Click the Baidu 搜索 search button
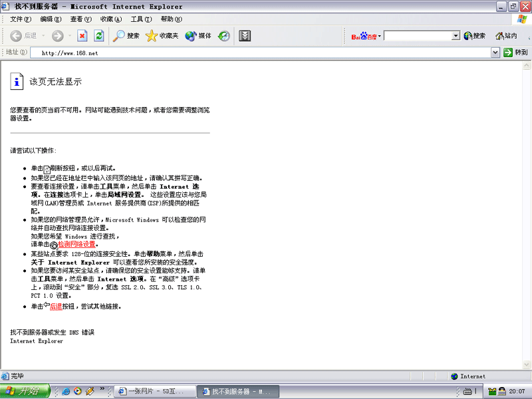Viewport: 532px width, 399px height. (x=475, y=36)
